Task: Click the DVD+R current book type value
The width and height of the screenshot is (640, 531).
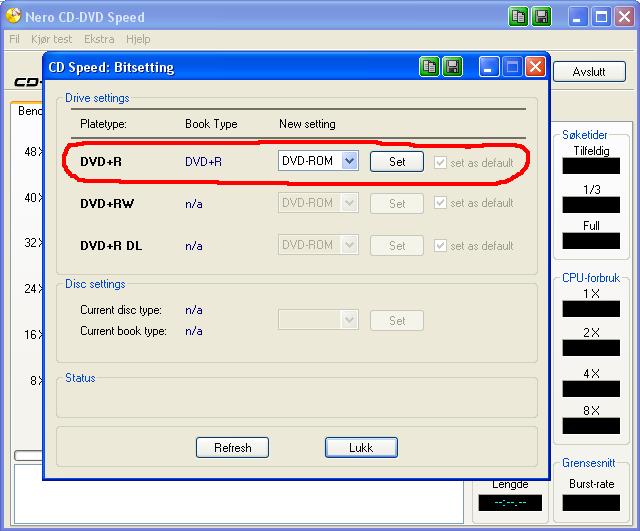Action: [203, 162]
